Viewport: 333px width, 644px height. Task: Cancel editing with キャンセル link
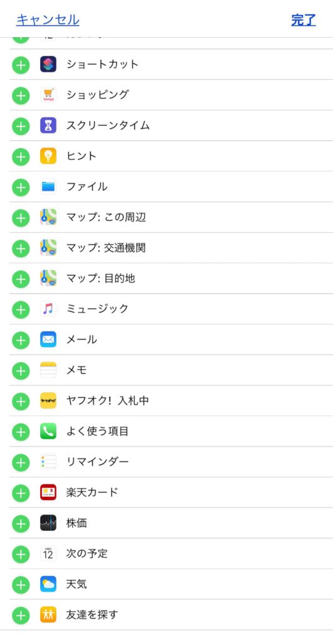[48, 19]
